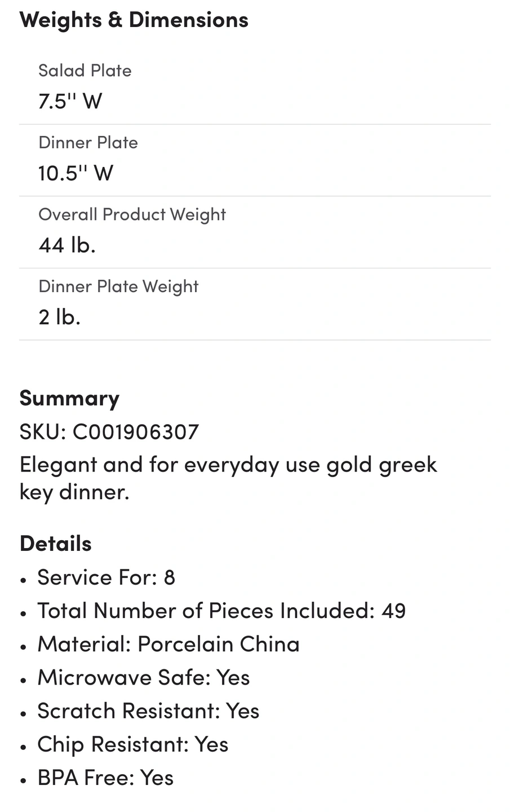
Task: Click the Summary heading
Action: pyautogui.click(x=69, y=399)
